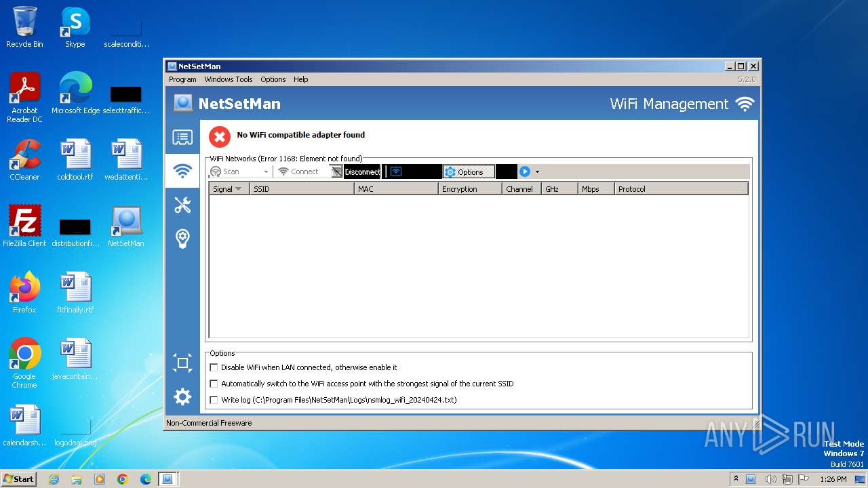This screenshot has width=868, height=488.
Task: Enable automatic switch to strongest access point
Action: tap(214, 384)
